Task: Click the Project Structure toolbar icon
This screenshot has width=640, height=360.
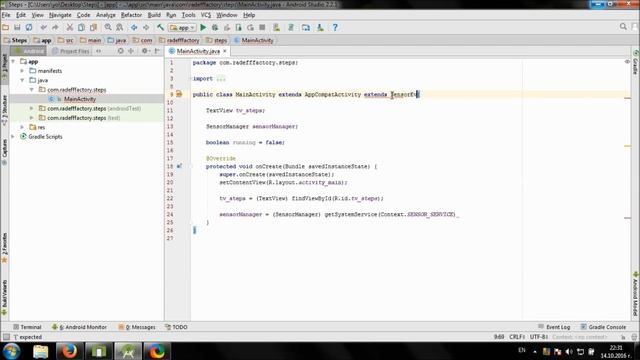Action: (306, 27)
